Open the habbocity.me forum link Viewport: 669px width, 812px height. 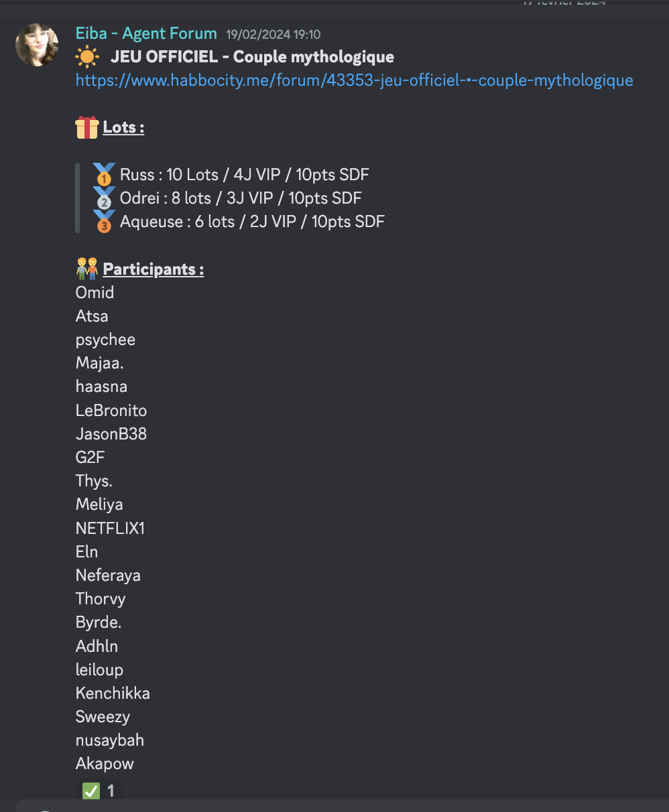(354, 80)
